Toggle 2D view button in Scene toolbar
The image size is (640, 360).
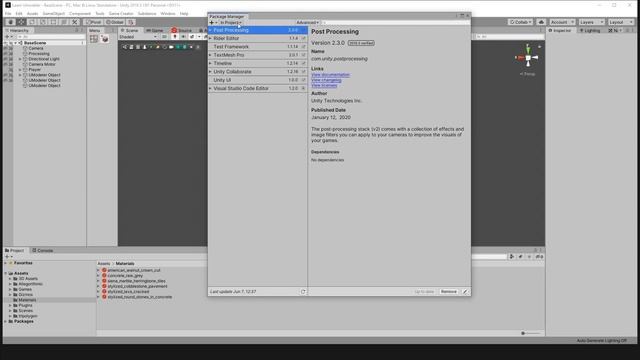[164, 37]
